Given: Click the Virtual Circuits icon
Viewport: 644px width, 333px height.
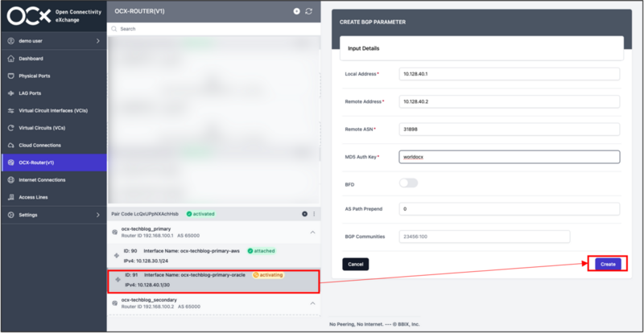Looking at the screenshot, I should tap(11, 128).
